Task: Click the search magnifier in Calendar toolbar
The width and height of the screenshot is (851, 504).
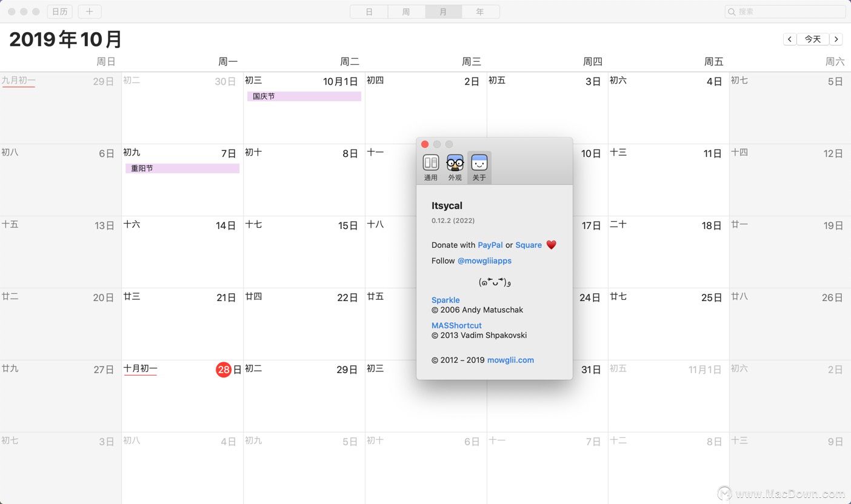Action: (732, 12)
